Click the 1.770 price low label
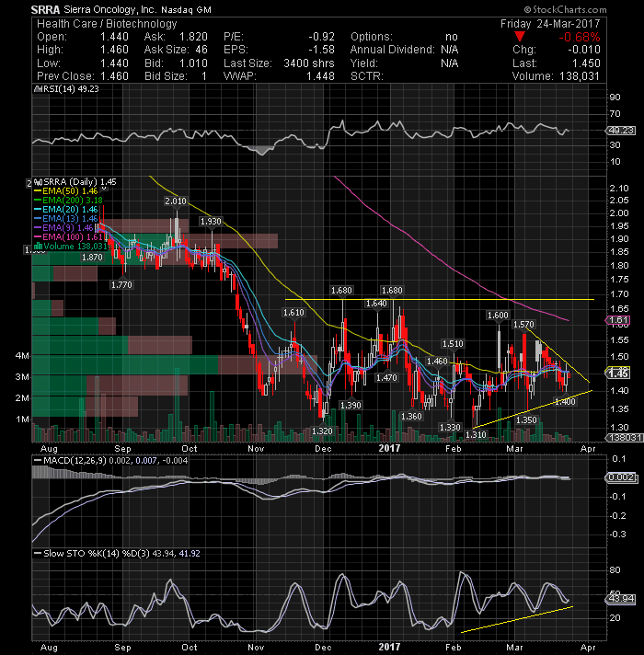This screenshot has width=644, height=655. pyautogui.click(x=121, y=285)
